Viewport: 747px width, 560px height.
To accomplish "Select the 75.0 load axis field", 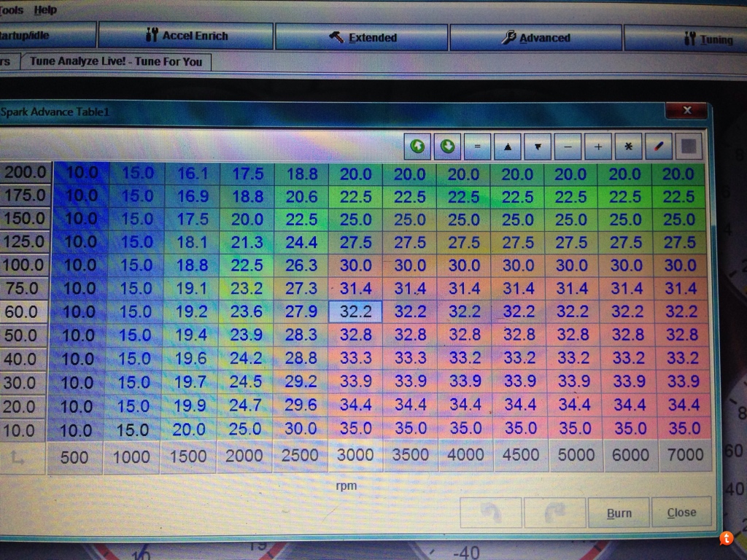I will [x=23, y=288].
